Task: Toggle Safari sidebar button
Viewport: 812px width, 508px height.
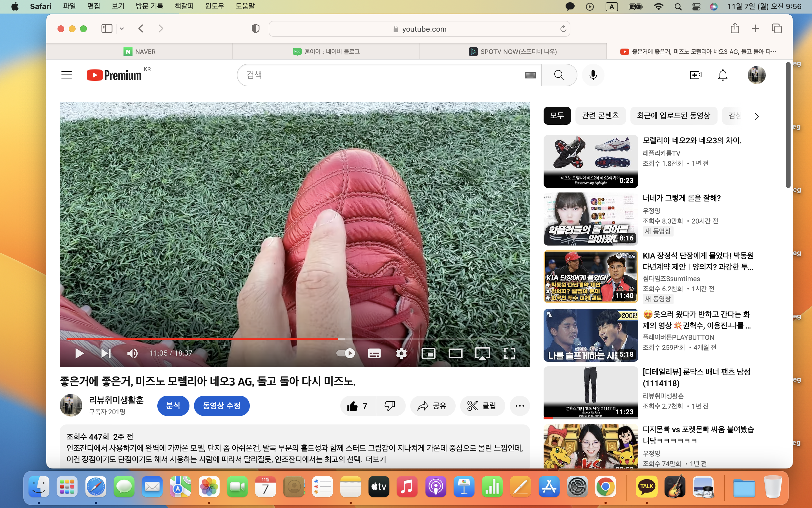Action: pyautogui.click(x=107, y=29)
